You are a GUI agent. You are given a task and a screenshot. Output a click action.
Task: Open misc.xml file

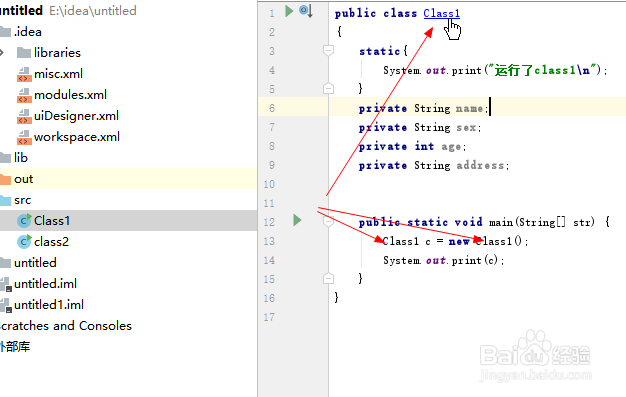coord(58,73)
